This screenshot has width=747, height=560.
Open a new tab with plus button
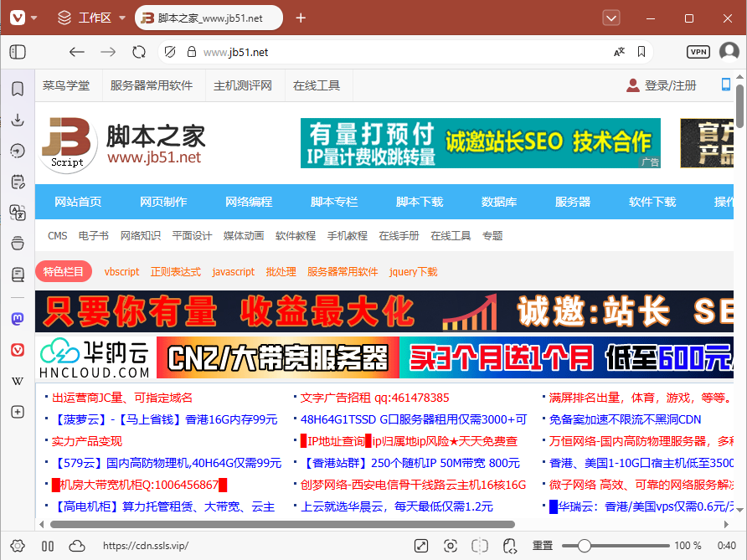click(301, 18)
